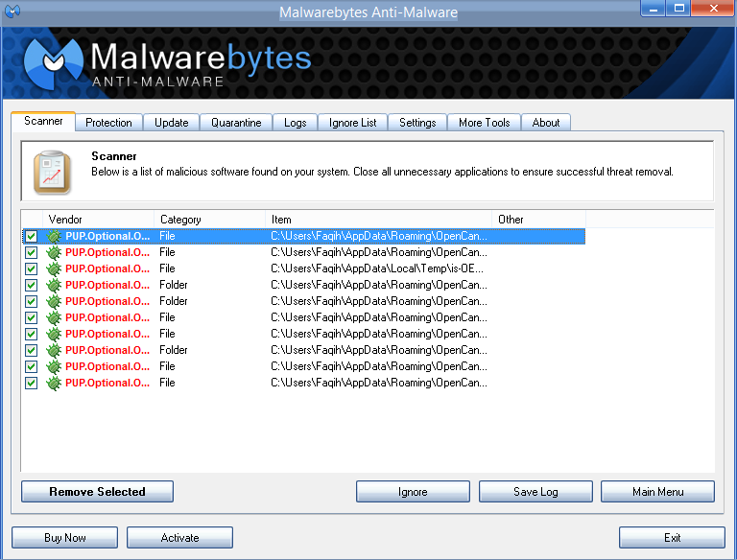Click the bug icon in the sixth row
The image size is (737, 560).
[54, 317]
